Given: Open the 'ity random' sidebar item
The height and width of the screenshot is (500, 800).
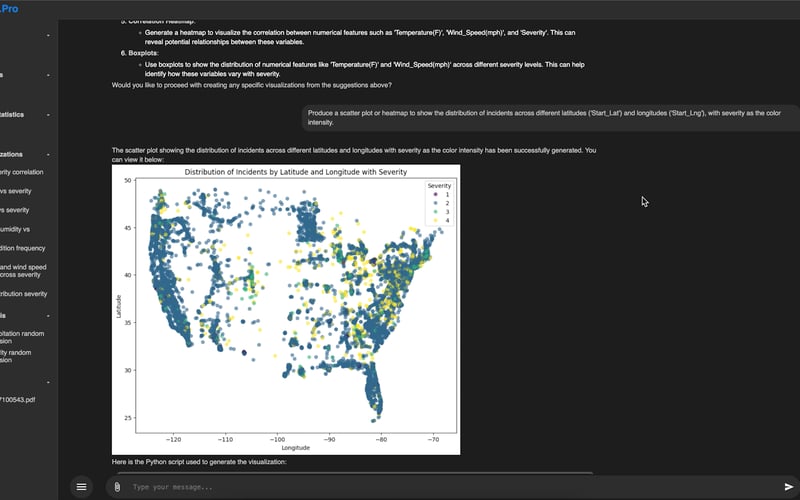Looking at the screenshot, I should tap(16, 356).
